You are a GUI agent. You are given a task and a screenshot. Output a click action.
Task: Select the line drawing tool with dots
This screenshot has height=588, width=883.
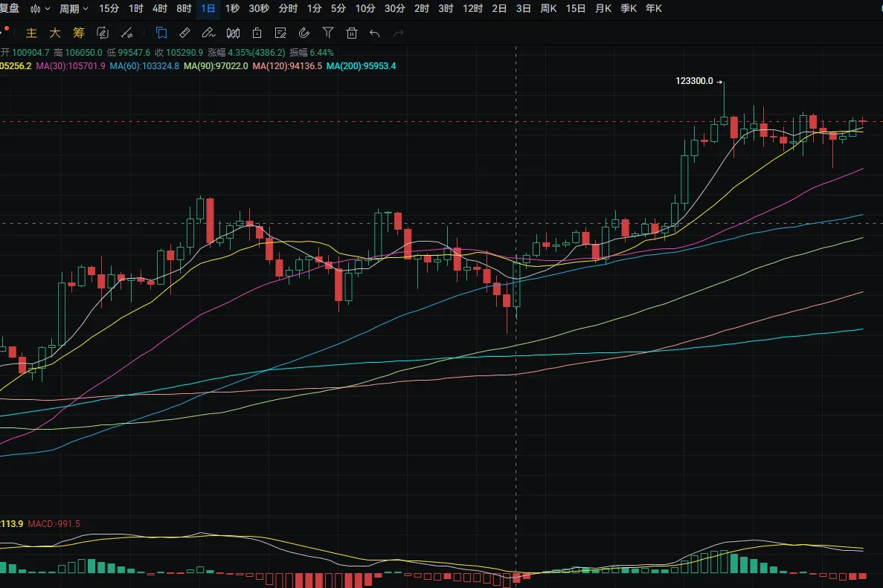126,33
